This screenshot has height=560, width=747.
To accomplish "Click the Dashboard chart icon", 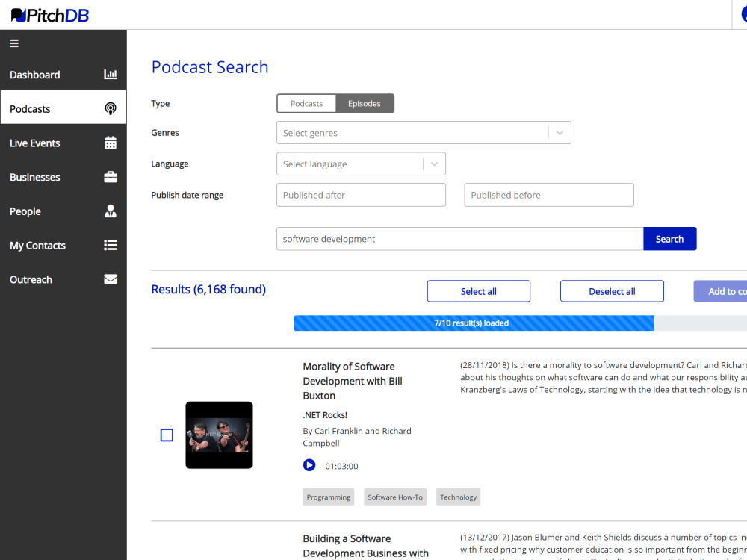I will click(x=111, y=74).
